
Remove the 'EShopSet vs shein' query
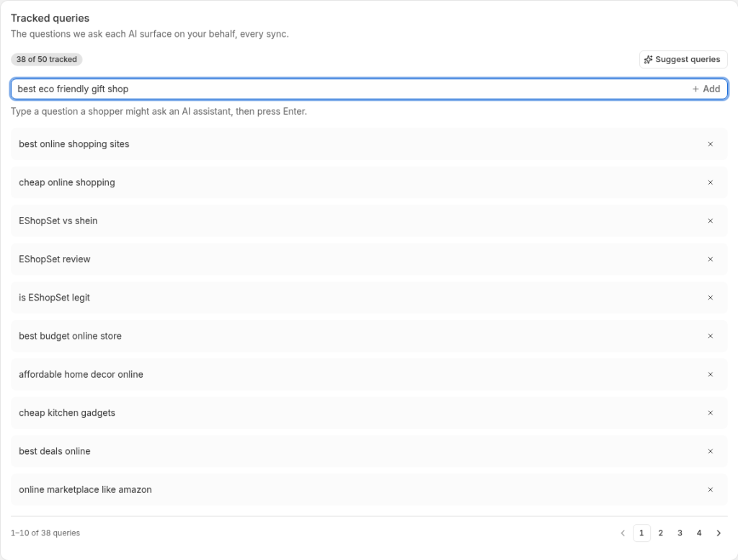710,221
